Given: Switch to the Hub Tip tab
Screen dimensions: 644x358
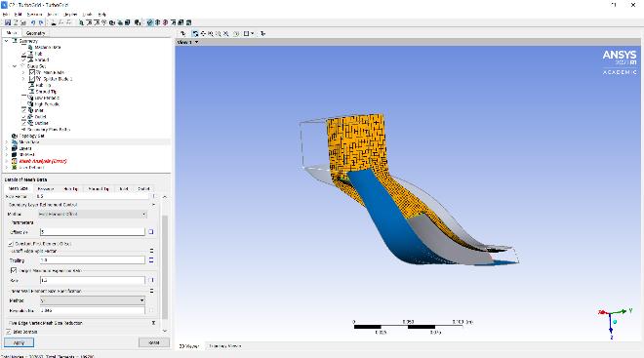Looking at the screenshot, I should point(70,189).
